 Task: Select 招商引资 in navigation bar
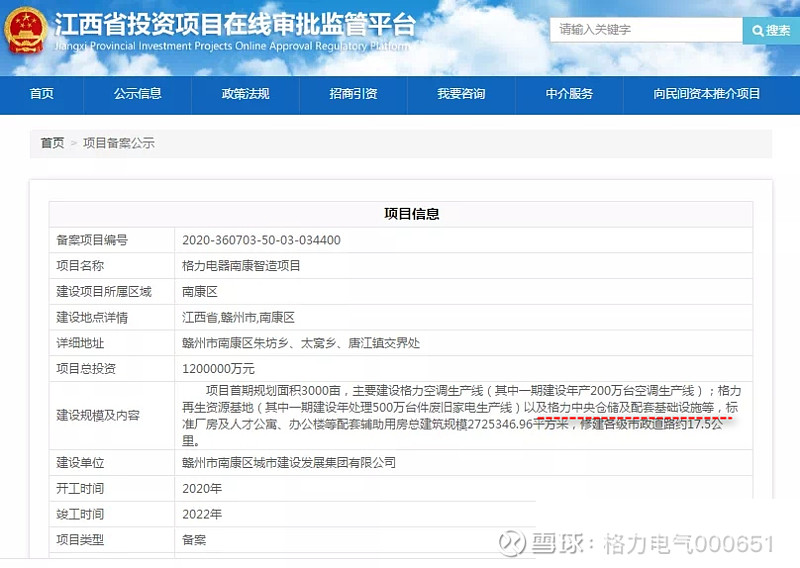[x=353, y=94]
